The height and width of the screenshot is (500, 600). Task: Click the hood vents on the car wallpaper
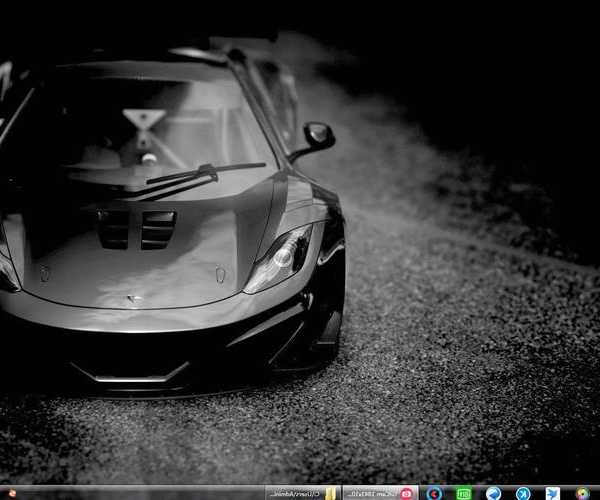click(137, 228)
